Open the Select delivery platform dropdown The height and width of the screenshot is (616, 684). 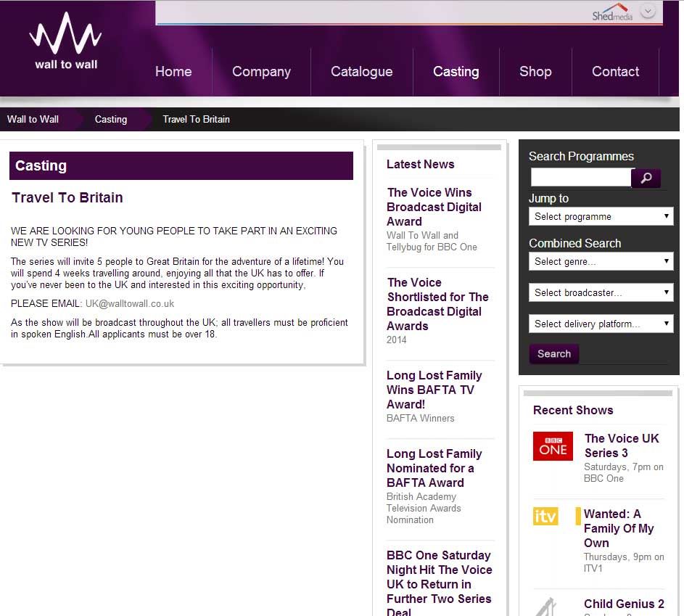[x=601, y=324]
